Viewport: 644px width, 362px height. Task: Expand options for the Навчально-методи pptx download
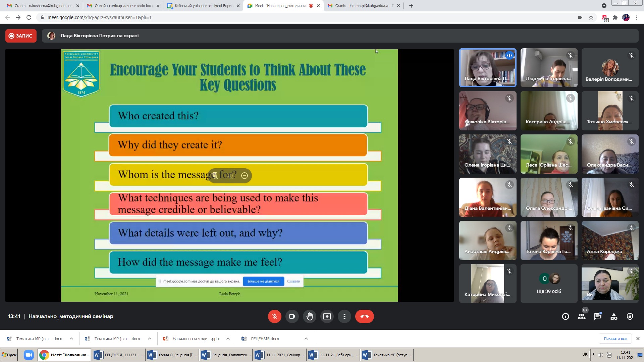(x=228, y=339)
